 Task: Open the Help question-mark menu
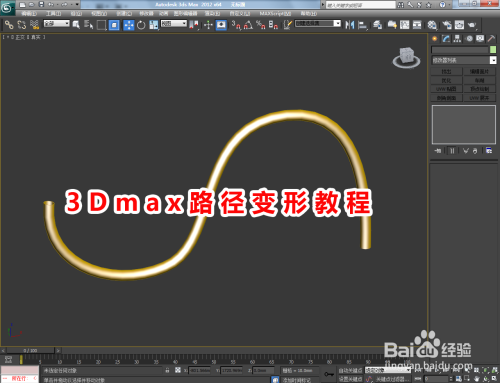442,5
